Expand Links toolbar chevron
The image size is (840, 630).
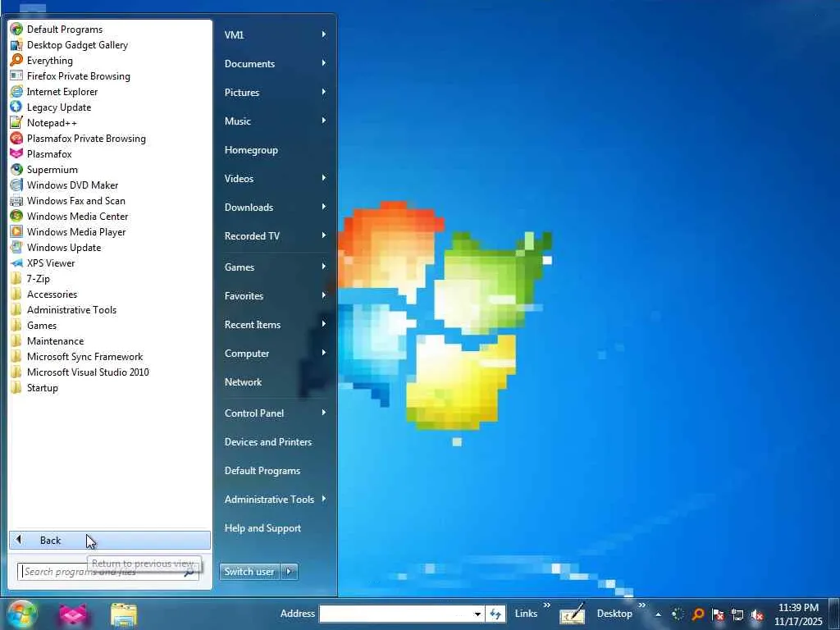[547, 605]
